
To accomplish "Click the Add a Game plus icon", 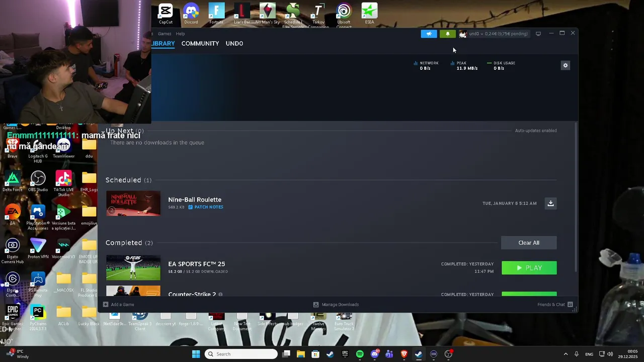I will click(x=106, y=304).
